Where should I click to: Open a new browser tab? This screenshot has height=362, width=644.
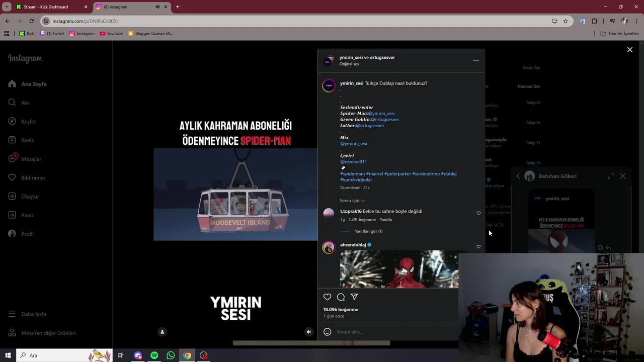178,7
